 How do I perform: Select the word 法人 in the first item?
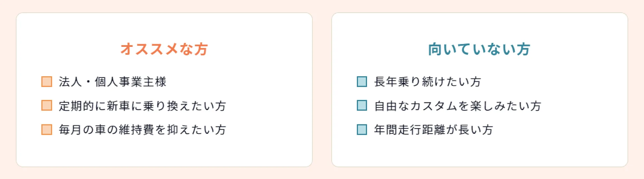point(70,82)
